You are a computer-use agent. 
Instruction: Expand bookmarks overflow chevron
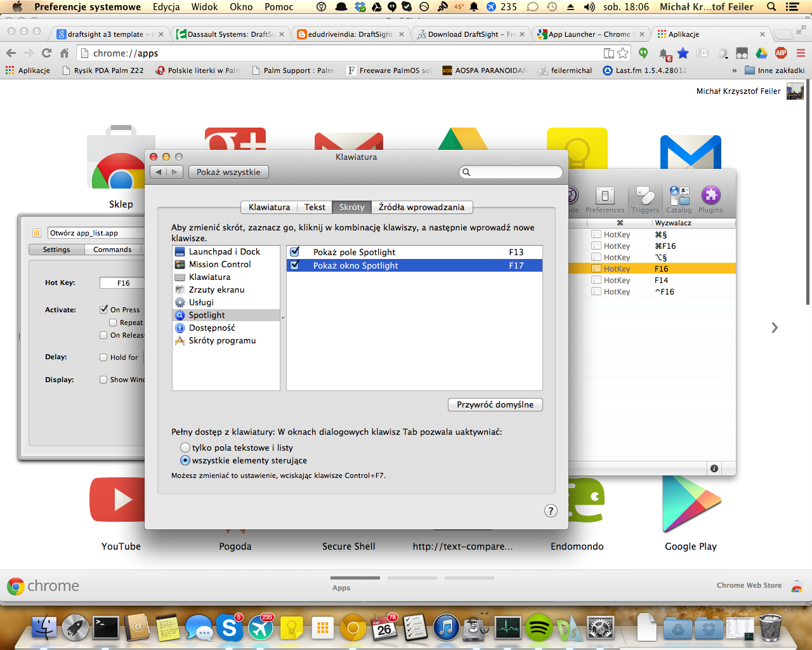point(735,70)
